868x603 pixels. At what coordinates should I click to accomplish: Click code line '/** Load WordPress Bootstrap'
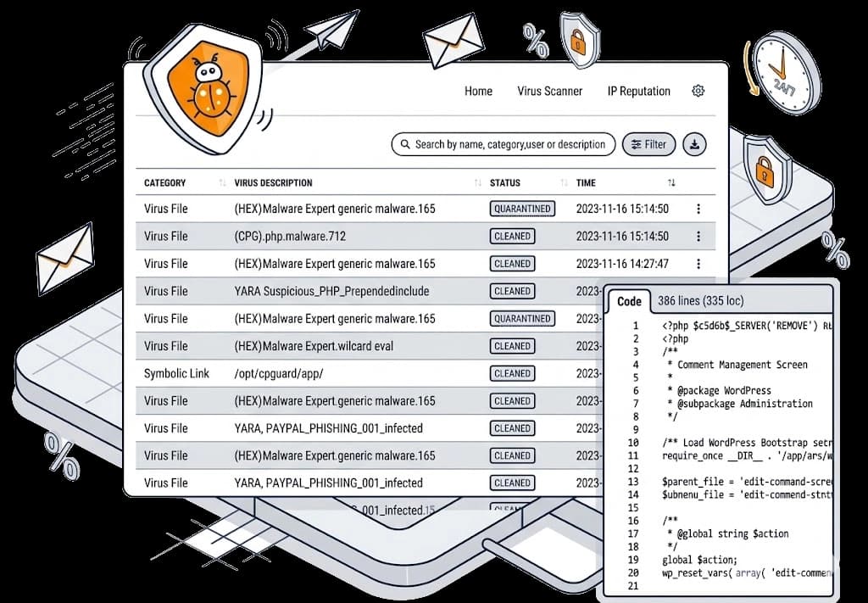(748, 443)
